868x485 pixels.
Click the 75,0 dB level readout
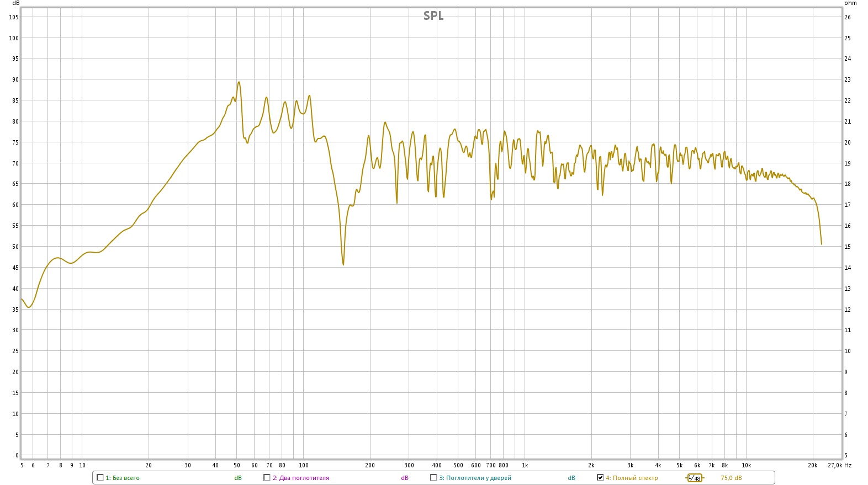coord(731,478)
